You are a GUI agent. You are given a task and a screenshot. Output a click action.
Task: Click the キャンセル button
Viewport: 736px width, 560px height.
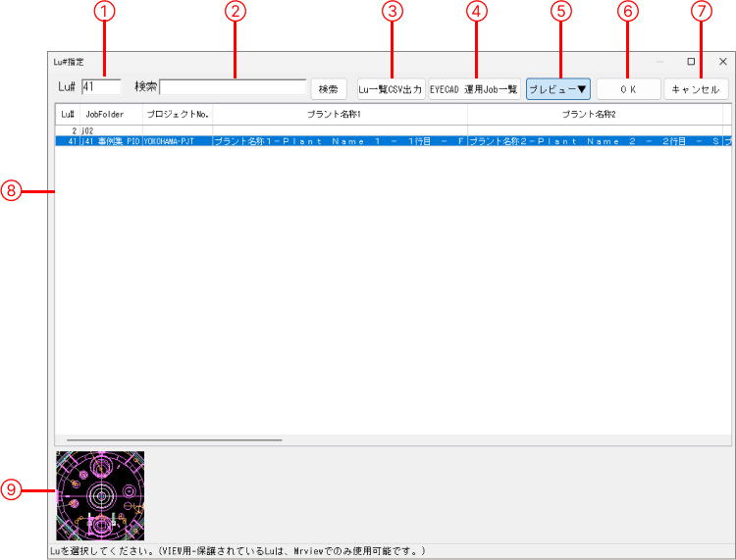[x=696, y=89]
